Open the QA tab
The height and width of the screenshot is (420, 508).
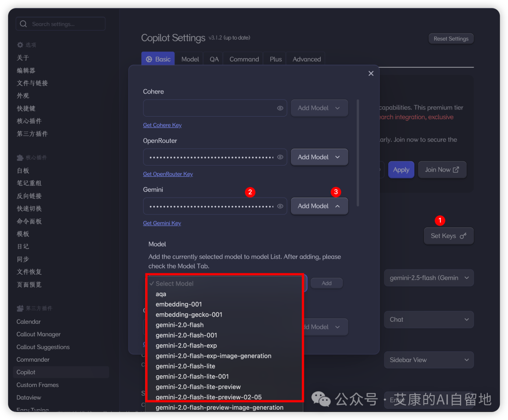point(214,59)
